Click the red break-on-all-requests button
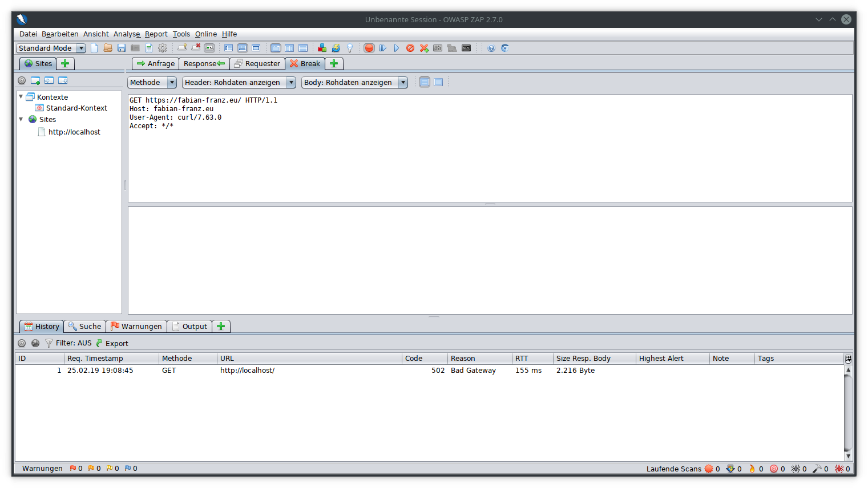The height and width of the screenshot is (488, 868). (369, 48)
